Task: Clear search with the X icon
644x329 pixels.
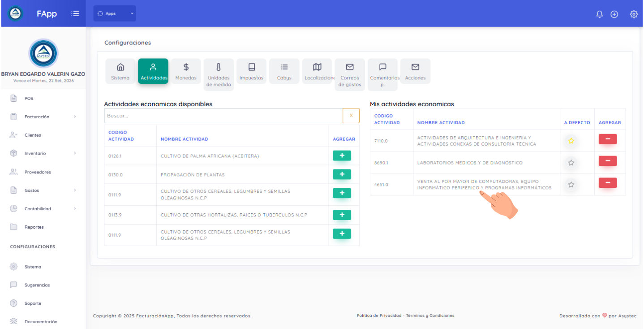Action: [351, 116]
